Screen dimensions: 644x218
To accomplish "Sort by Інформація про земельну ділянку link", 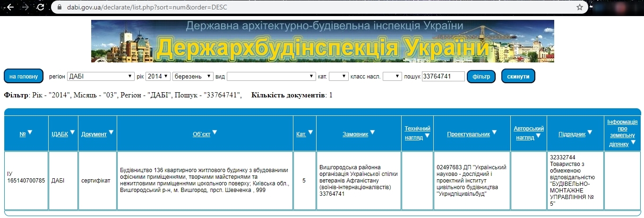I will point(622,133).
